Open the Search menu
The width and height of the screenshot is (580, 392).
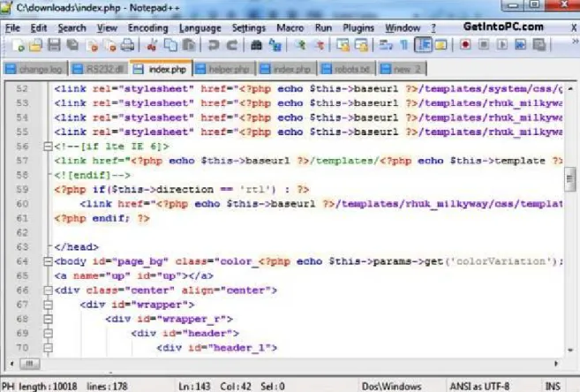[x=72, y=28]
